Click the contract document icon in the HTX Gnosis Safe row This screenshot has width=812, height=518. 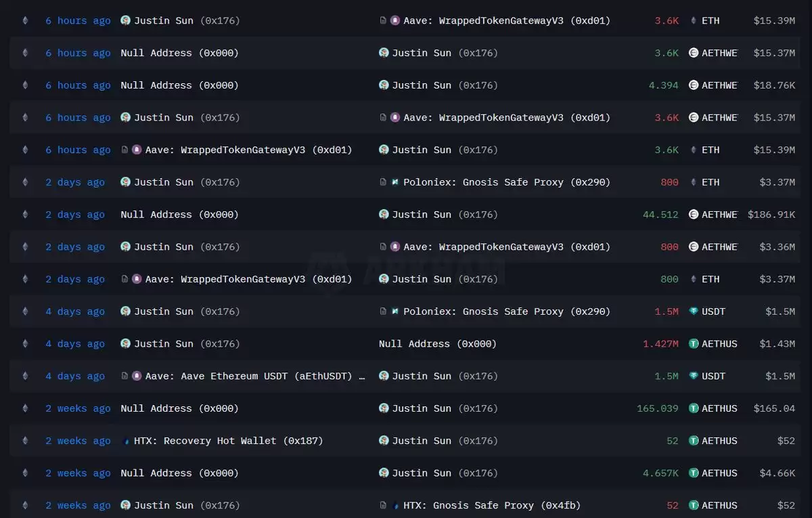[x=383, y=506]
